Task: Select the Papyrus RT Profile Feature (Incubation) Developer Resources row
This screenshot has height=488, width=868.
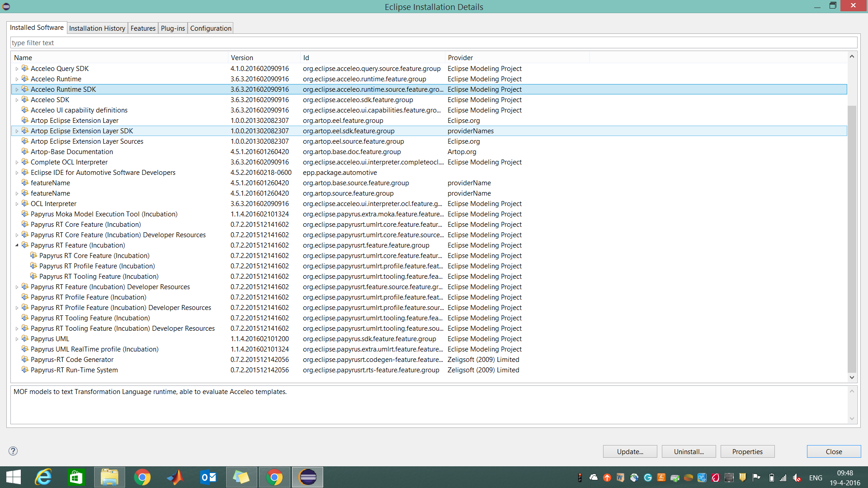Action: coord(429,307)
